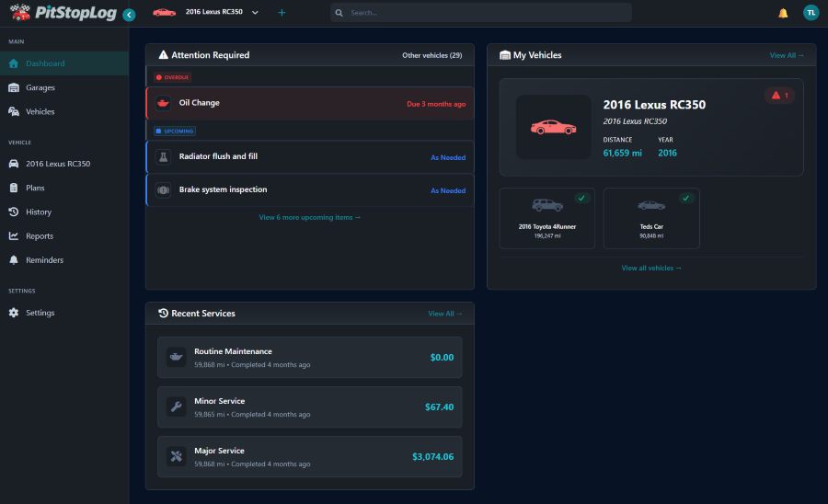828x504 pixels.
Task: Click the Oil Change oil can icon
Action: 163,103
